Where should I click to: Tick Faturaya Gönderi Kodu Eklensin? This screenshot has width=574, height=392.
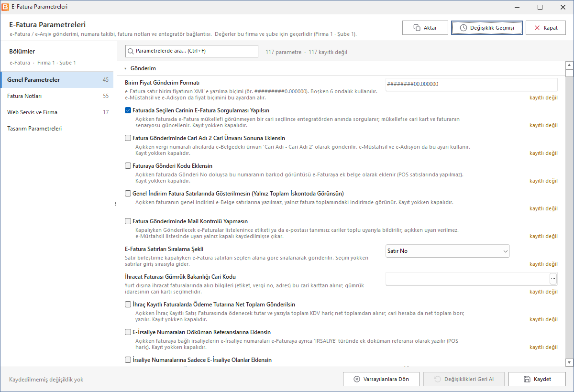(x=128, y=166)
